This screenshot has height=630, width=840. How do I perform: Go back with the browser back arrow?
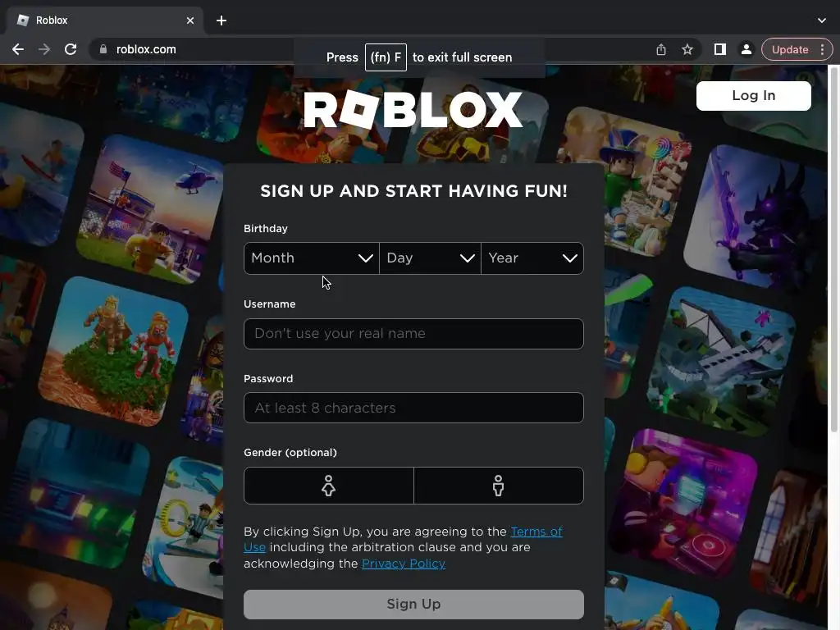coord(18,49)
